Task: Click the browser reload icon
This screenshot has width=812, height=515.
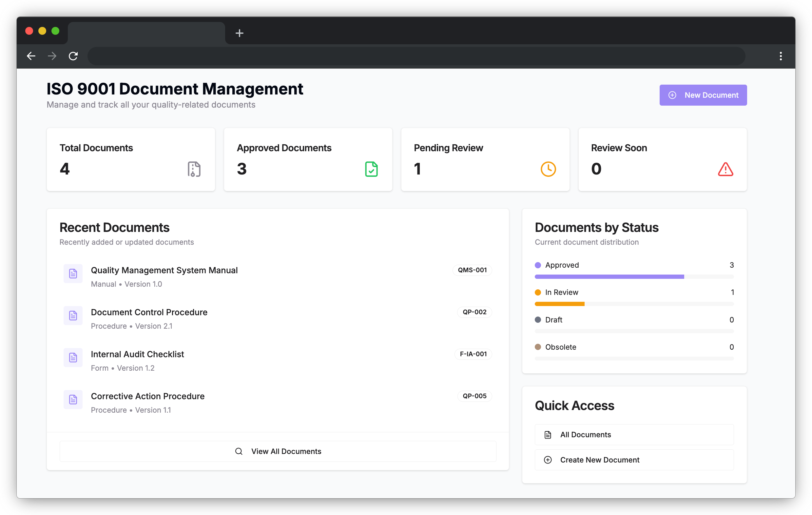Action: [x=73, y=56]
